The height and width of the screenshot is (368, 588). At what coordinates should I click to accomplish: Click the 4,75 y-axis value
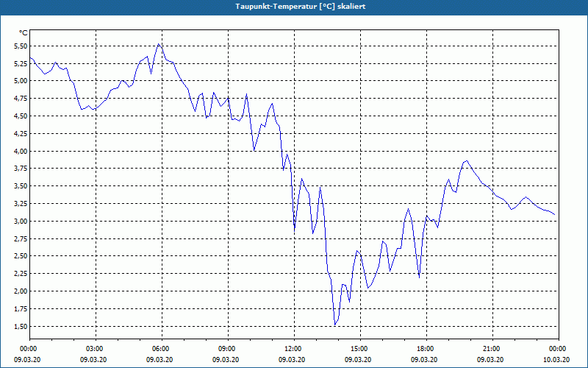[x=21, y=99]
